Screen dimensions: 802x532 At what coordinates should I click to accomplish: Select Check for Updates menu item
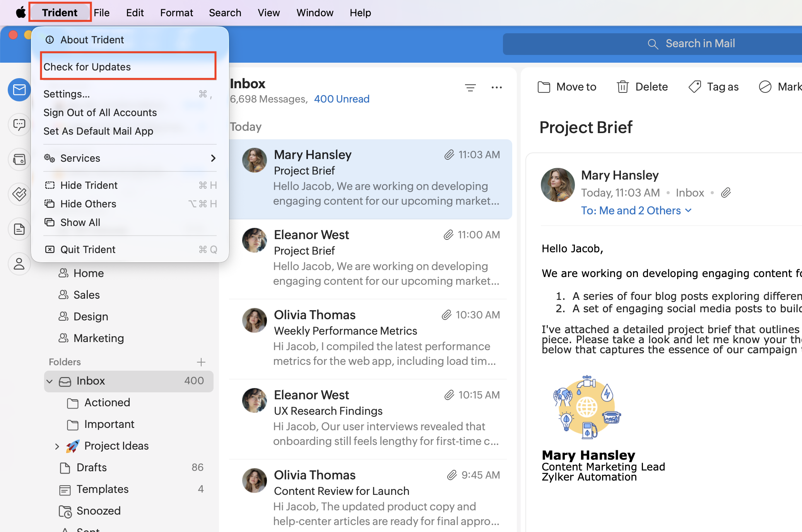point(128,67)
